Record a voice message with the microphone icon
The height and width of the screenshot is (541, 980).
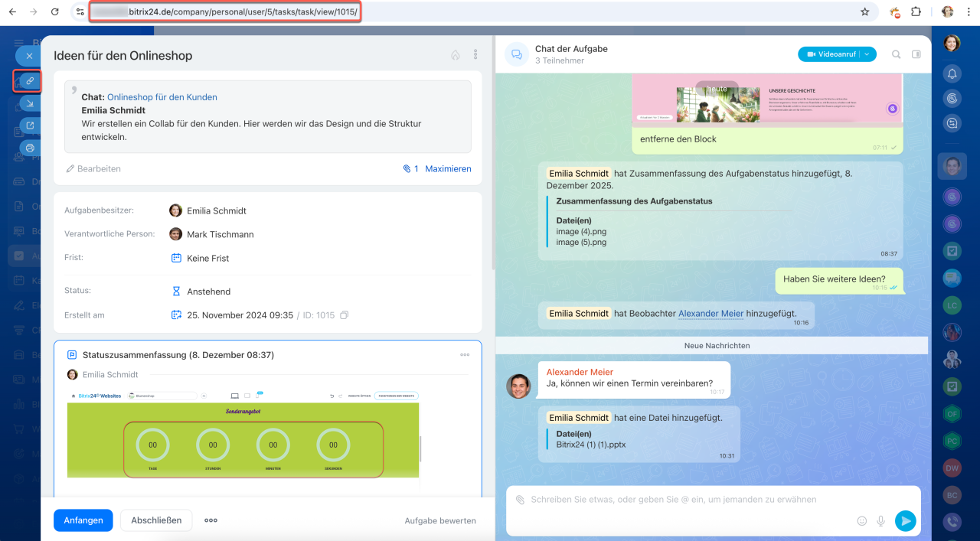pyautogui.click(x=881, y=521)
